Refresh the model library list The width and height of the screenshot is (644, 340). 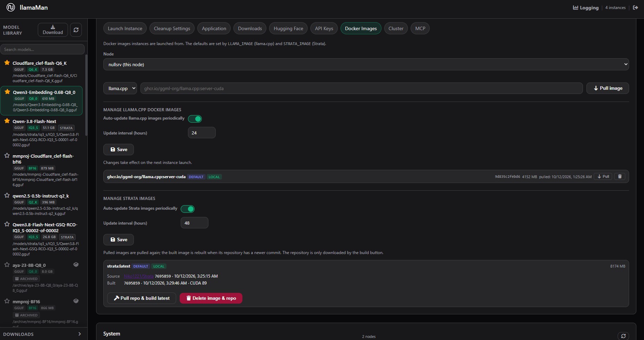tap(76, 30)
